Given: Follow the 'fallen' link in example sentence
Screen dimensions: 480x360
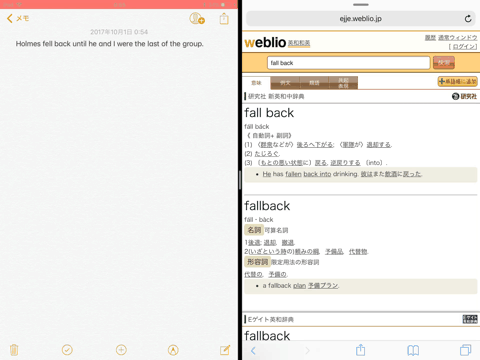Looking at the screenshot, I should (x=293, y=174).
